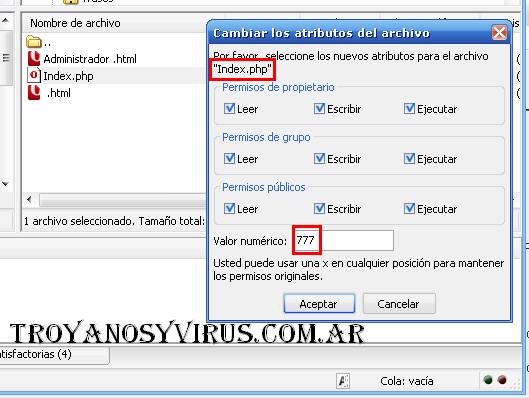The width and height of the screenshot is (529, 398).
Task: Toggle owner Leer permission checkbox
Action: point(229,109)
